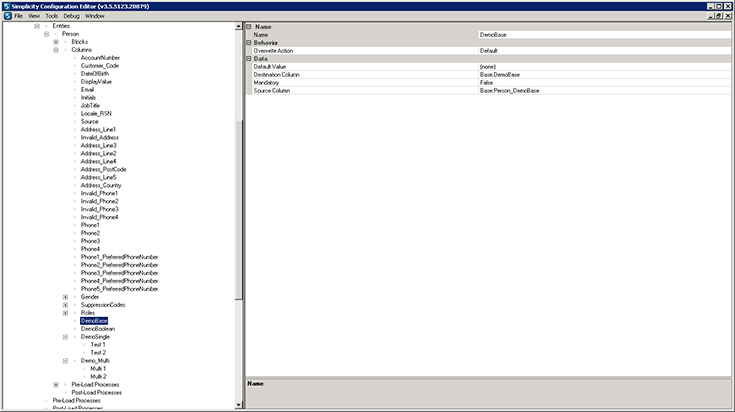Collapse the Columns tree node
This screenshot has height=412, width=735.
56,50
